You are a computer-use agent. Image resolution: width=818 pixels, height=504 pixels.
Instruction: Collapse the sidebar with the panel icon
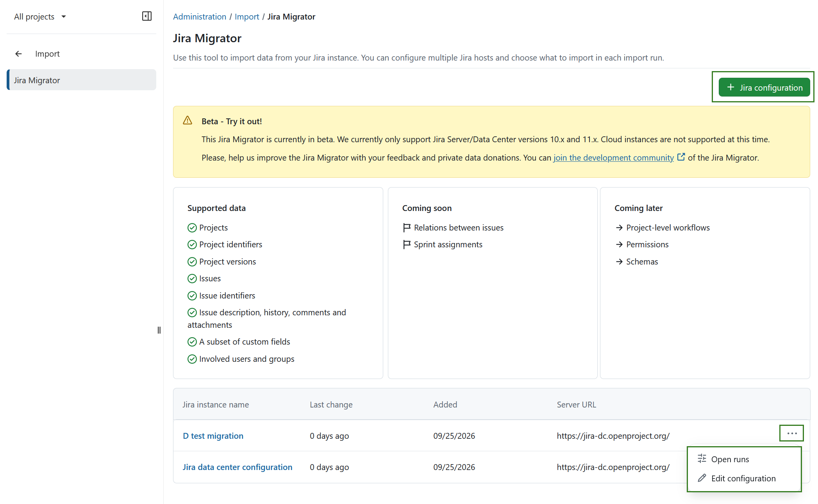(x=147, y=16)
